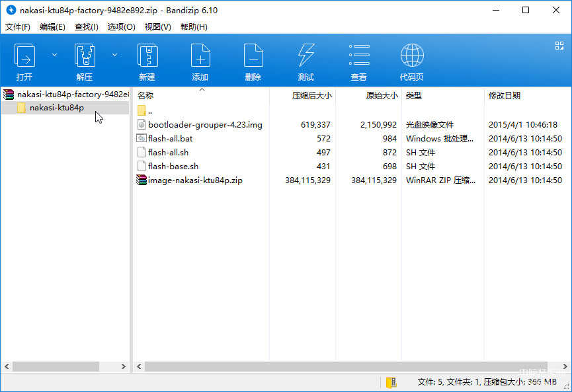Click the 新建 (New archive) toolbar icon

coord(147,56)
